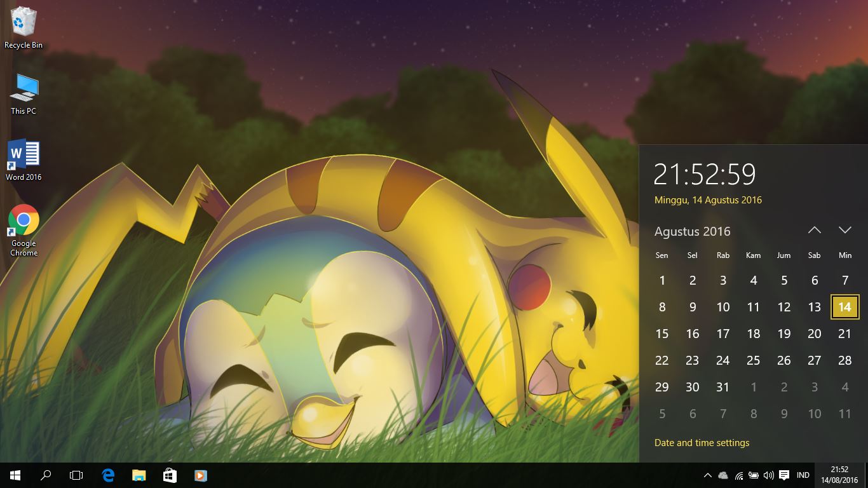Open the Windows Store app
The height and width of the screenshot is (488, 868).
pyautogui.click(x=170, y=475)
